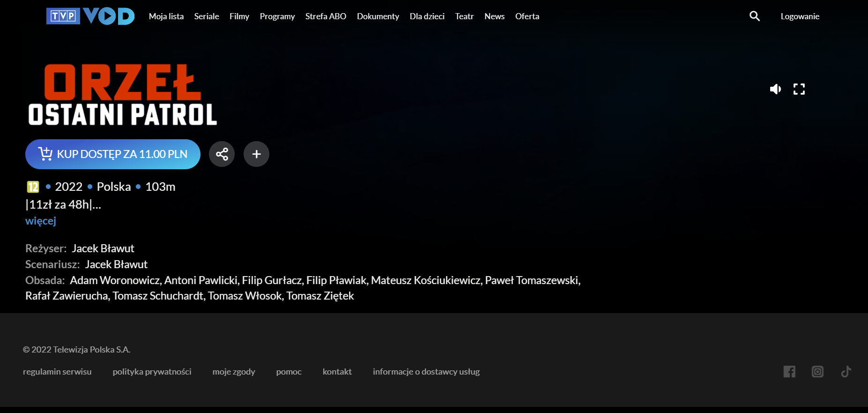This screenshot has width=868, height=413.
Task: Click cast member Filip Pławiak
Action: [x=336, y=280]
